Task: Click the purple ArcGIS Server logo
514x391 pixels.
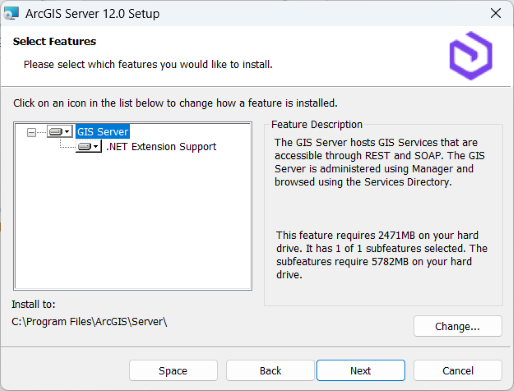Action: (x=471, y=56)
